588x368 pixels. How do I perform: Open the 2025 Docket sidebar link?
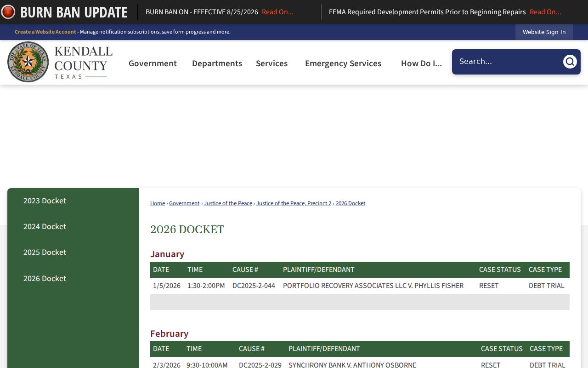45,252
